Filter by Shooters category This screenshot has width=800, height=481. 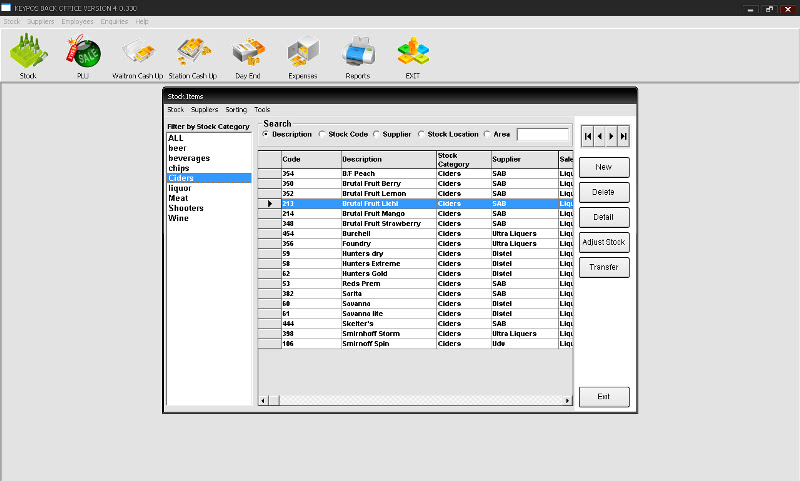tap(209, 208)
